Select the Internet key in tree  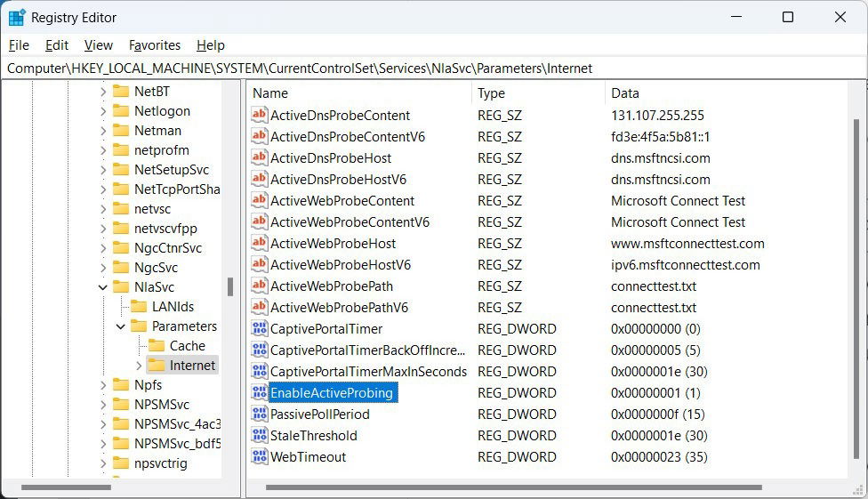192,365
